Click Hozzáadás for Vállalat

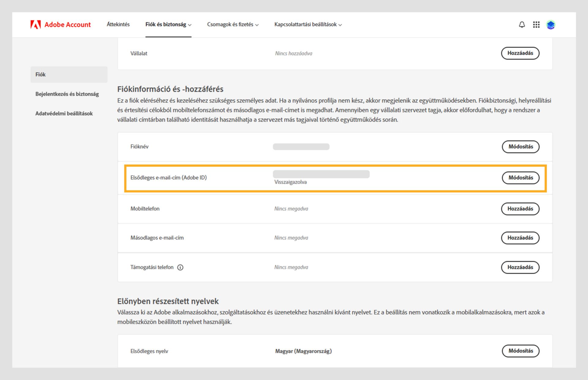520,53
